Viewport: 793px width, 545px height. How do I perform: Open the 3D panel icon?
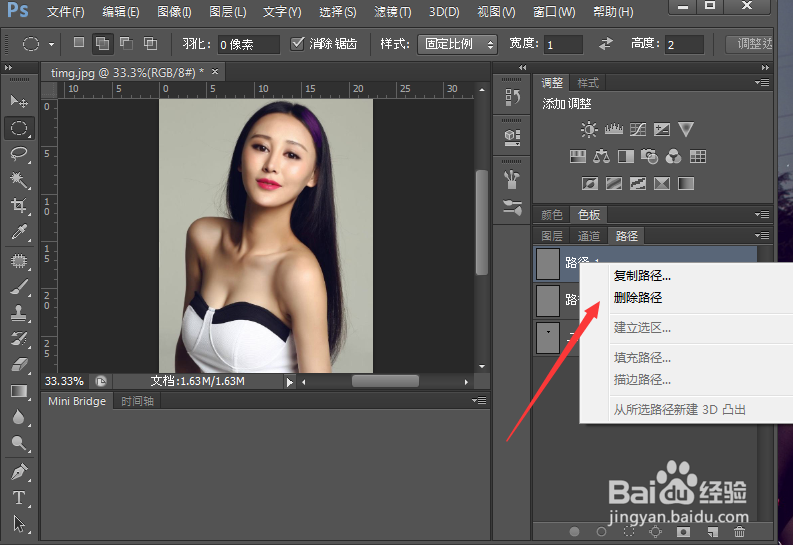(512, 138)
